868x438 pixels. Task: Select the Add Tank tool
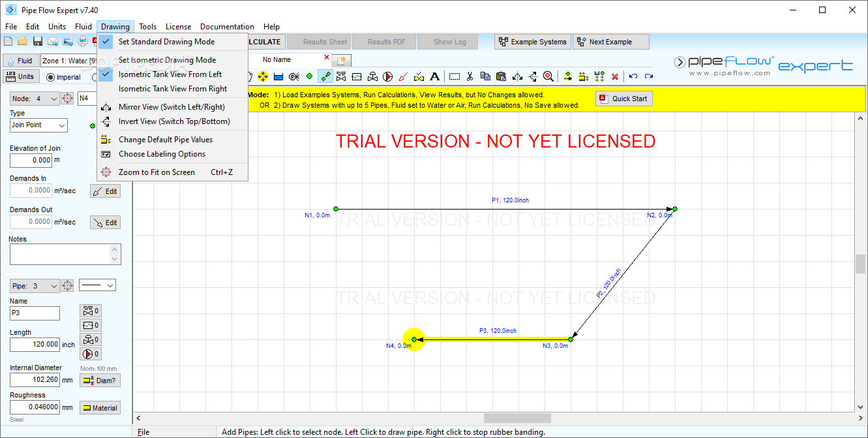pos(278,76)
